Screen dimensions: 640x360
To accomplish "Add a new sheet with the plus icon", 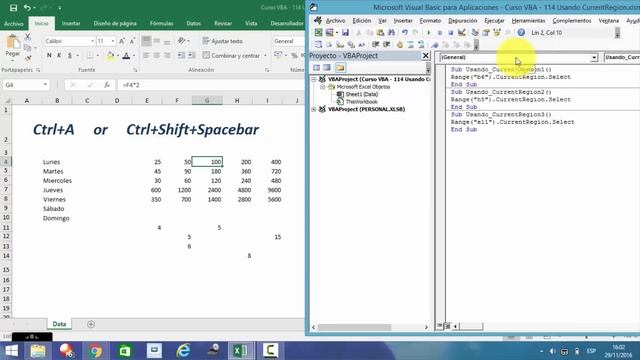I will (91, 324).
